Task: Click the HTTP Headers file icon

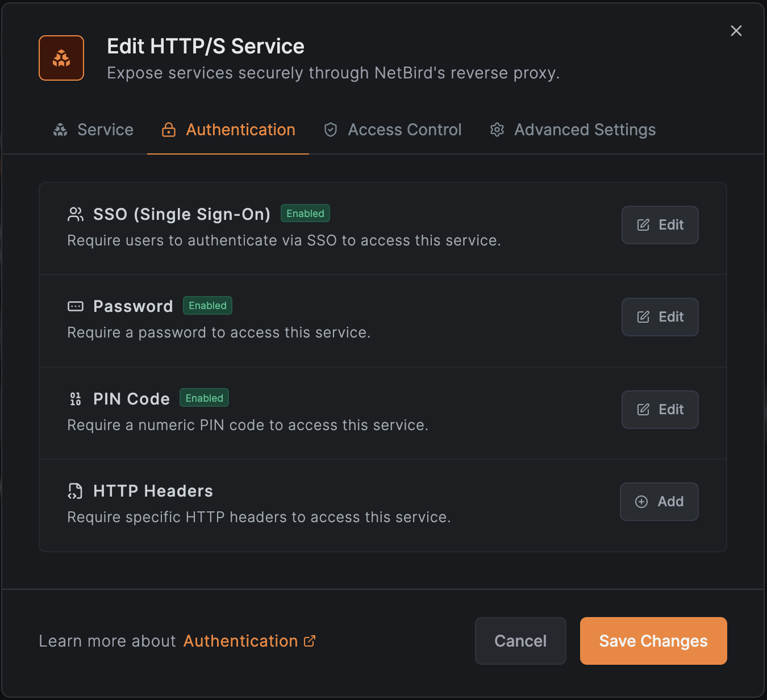Action: (75, 491)
